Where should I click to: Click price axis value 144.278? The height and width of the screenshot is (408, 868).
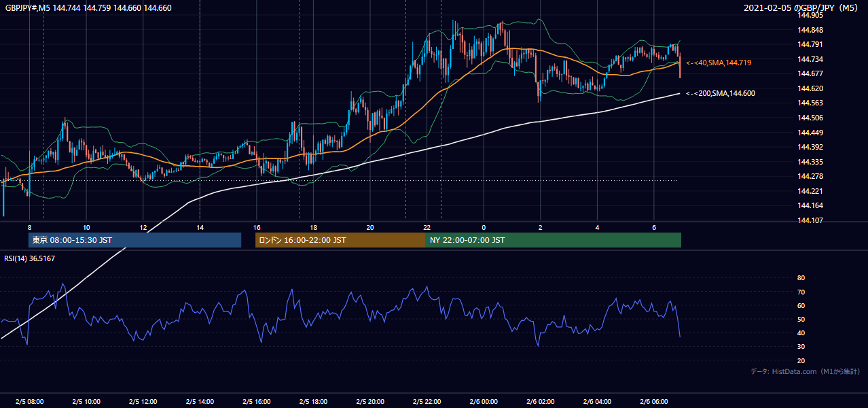click(x=810, y=176)
